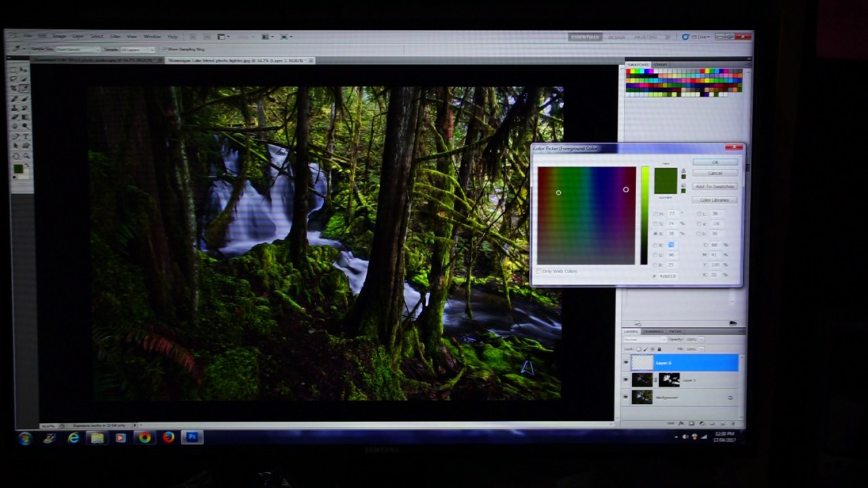Click OK in the Color Picker
The width and height of the screenshot is (868, 488).
pyautogui.click(x=715, y=162)
